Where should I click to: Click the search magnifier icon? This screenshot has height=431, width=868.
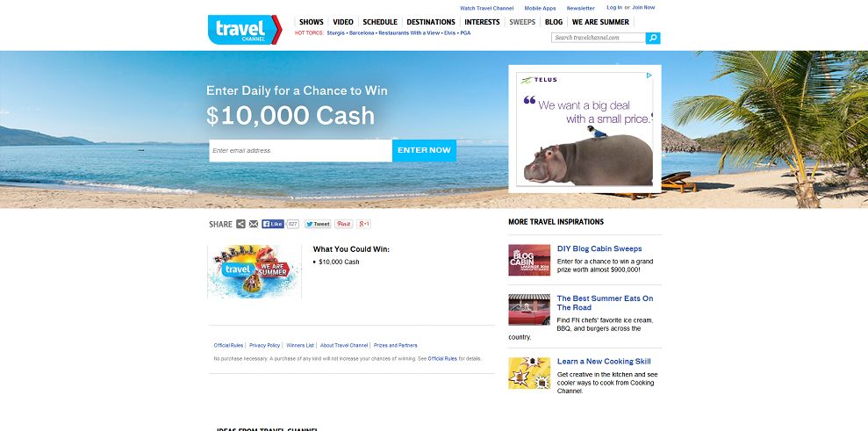[653, 38]
